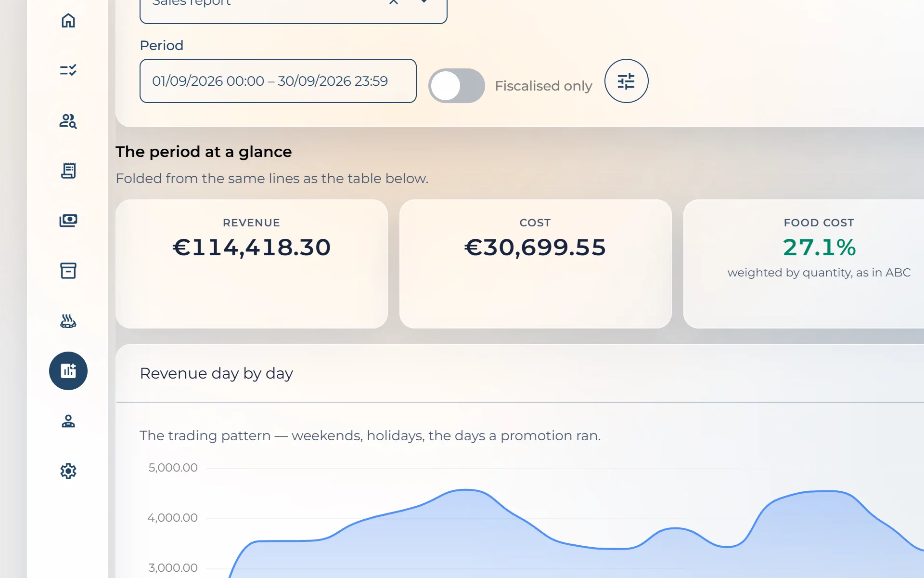The width and height of the screenshot is (924, 578).
Task: Toggle the Fiscalised only switch
Action: 456,86
